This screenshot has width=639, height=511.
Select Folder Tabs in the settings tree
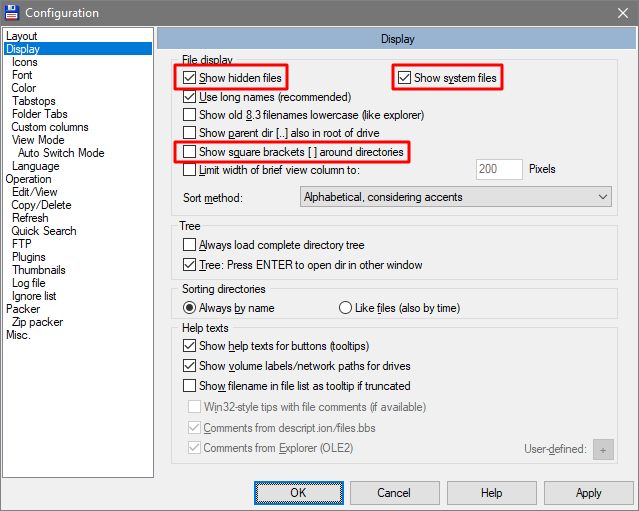point(40,114)
